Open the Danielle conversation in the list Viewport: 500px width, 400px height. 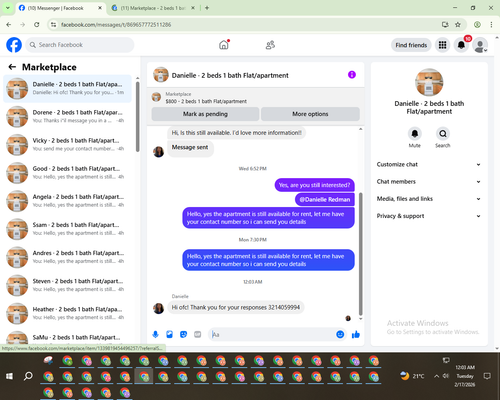tap(67, 89)
